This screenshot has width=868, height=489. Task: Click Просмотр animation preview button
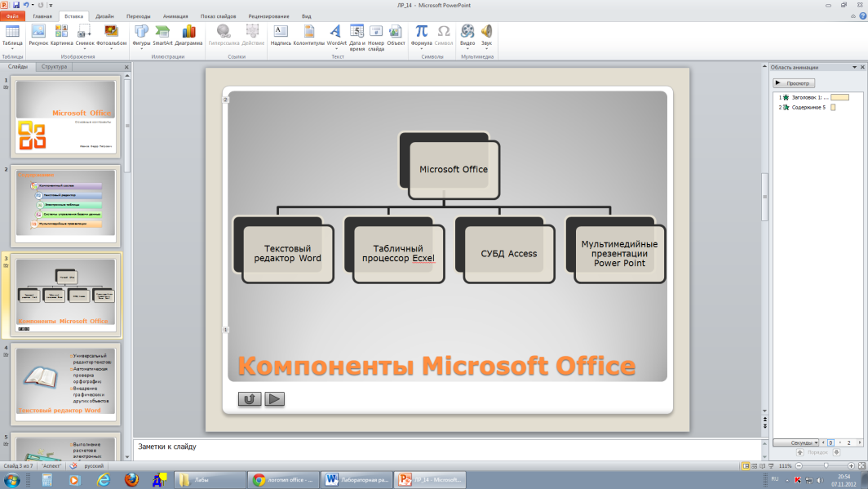coord(794,83)
